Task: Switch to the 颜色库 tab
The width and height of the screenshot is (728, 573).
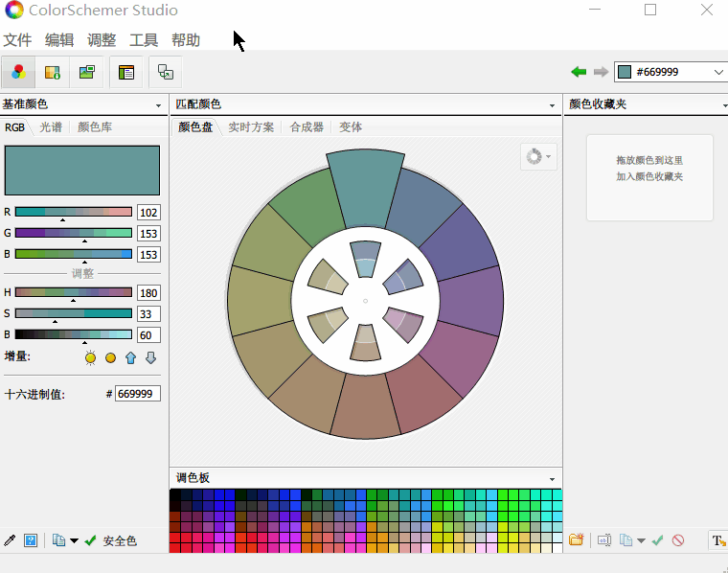Action: pyautogui.click(x=95, y=126)
